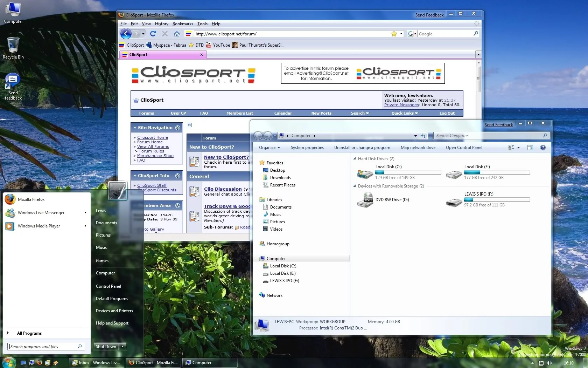Click the Firefox Back button
Image resolution: width=588 pixels, height=368 pixels.
pyautogui.click(x=126, y=34)
